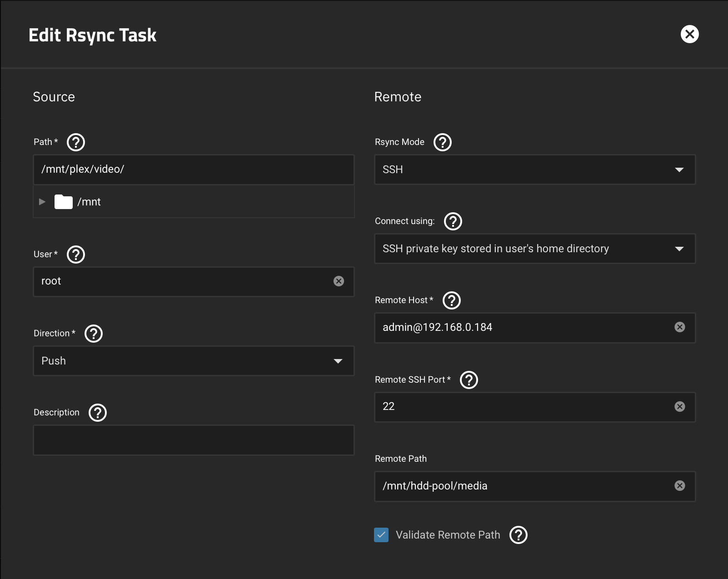Image resolution: width=728 pixels, height=579 pixels.
Task: Open the Direction Push dropdown
Action: click(194, 361)
